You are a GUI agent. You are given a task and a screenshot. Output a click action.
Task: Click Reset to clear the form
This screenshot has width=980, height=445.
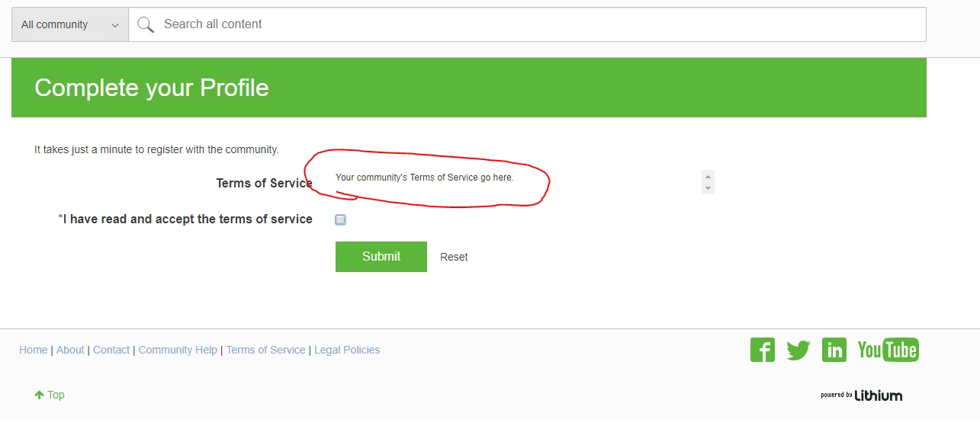pyautogui.click(x=454, y=257)
